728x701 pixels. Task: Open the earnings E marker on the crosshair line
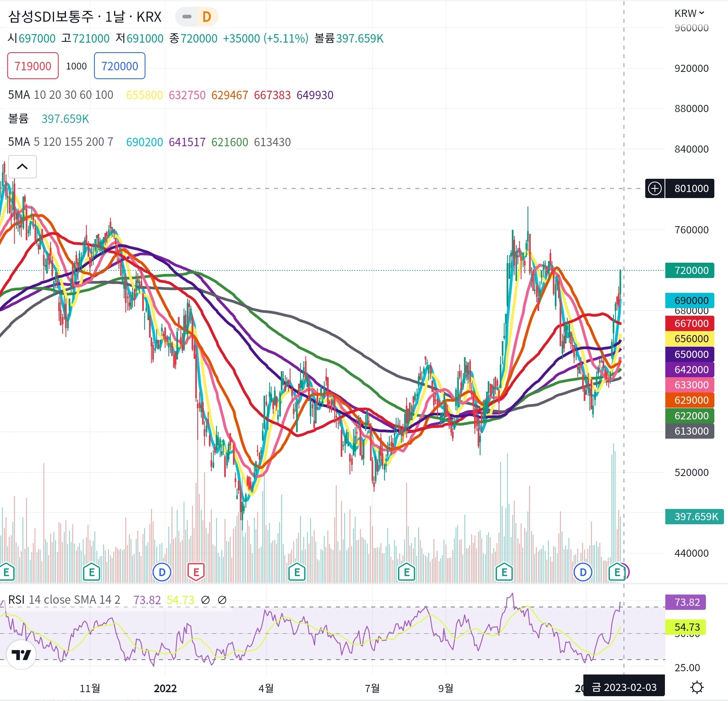click(x=618, y=572)
